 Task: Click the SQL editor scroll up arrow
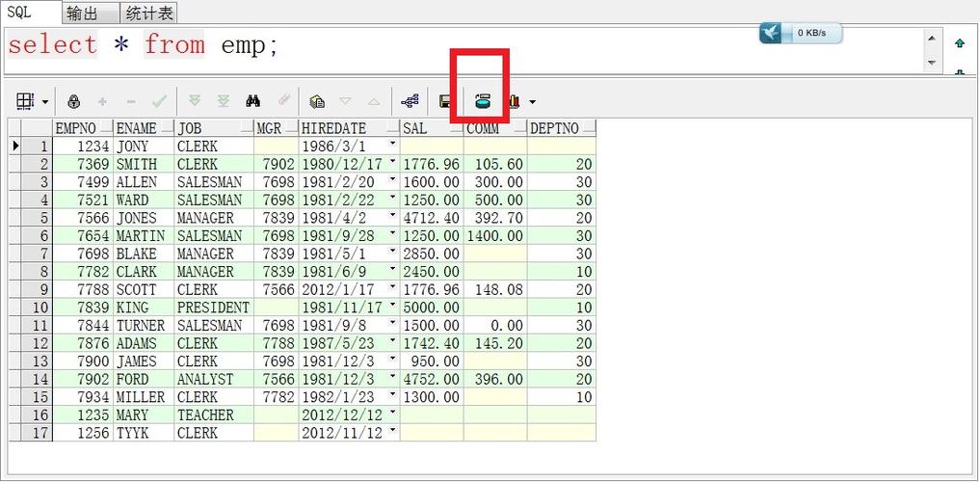point(932,39)
